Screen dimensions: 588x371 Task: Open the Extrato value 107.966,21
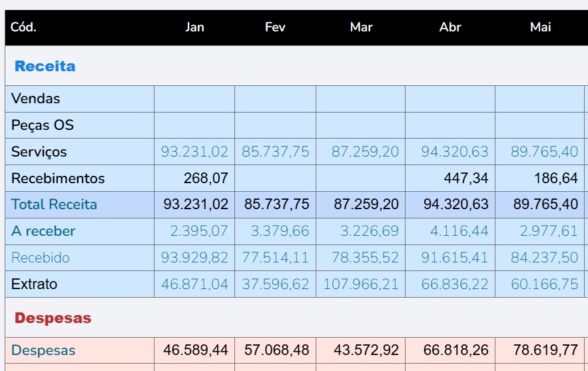361,284
